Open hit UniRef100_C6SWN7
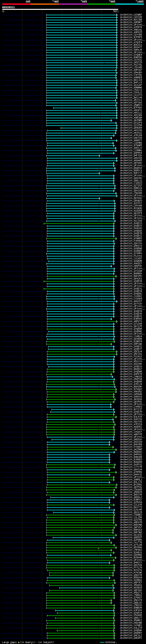The image size is (146, 644). click(131, 15)
